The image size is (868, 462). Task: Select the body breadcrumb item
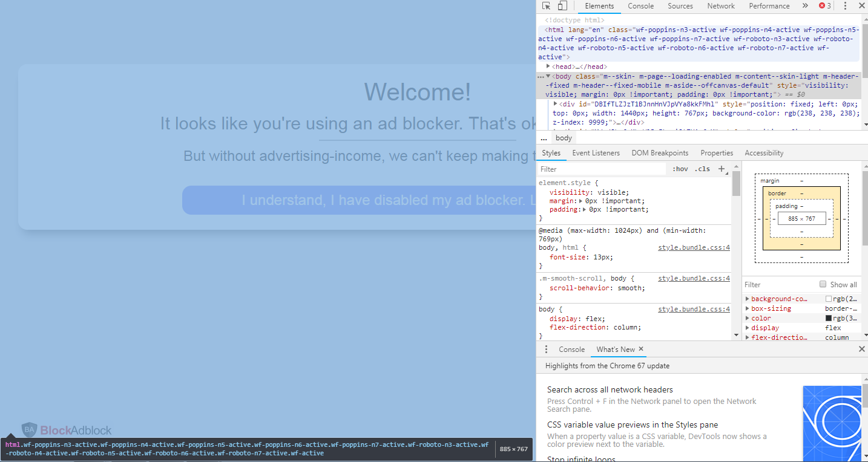(x=564, y=138)
